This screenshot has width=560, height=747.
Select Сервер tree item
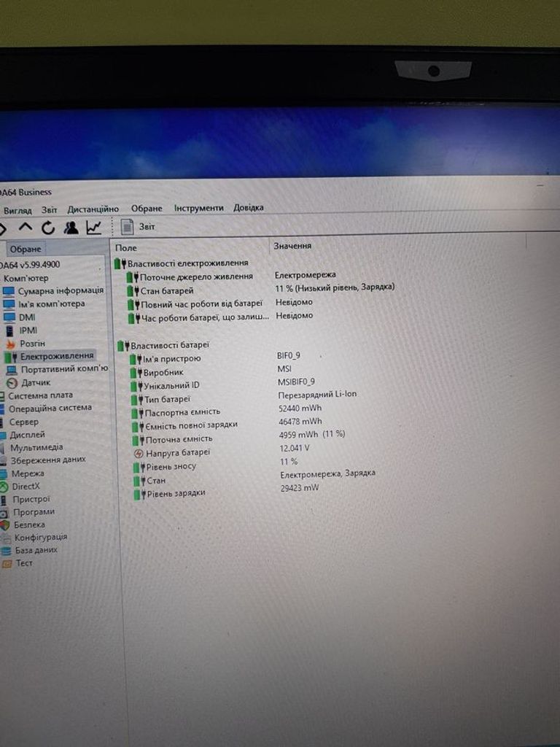[x=20, y=422]
